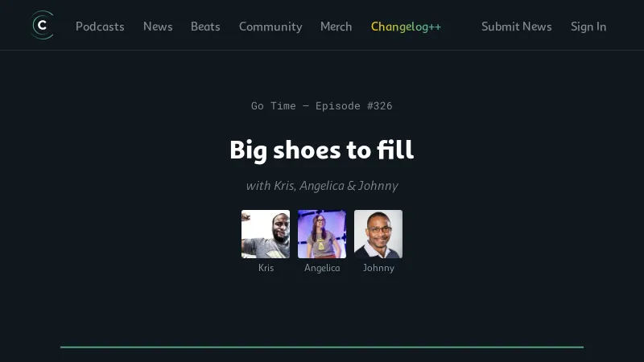
Task: Open the Beats page
Action: tap(205, 27)
